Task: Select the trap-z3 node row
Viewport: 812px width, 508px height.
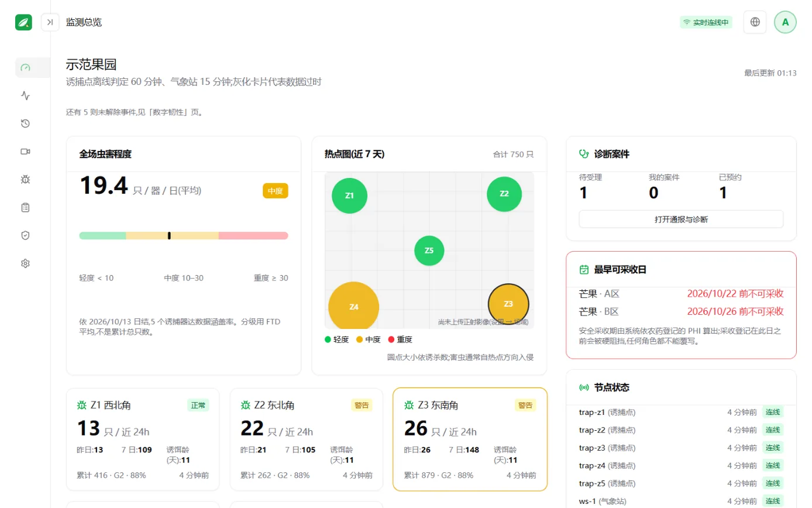Action: [x=681, y=448]
